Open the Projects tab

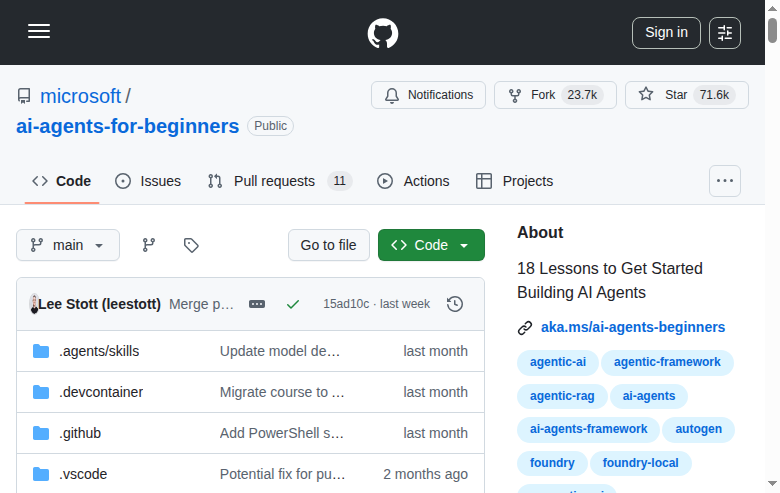pos(514,181)
